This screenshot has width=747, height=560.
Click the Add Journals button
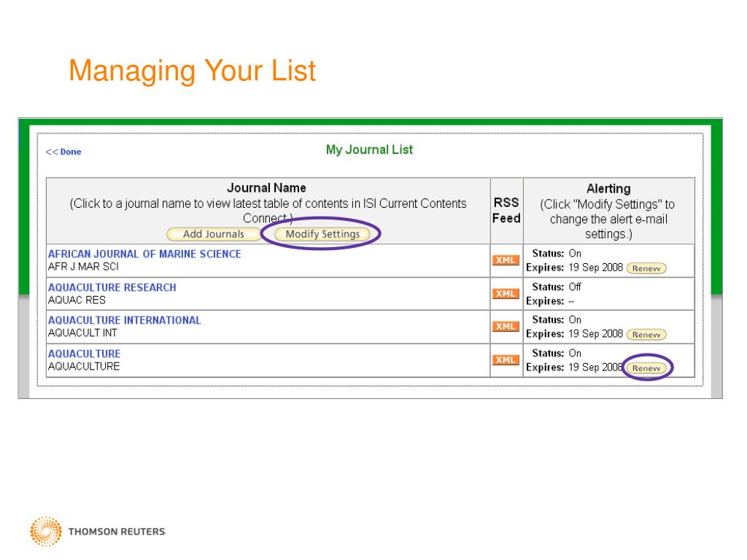click(214, 234)
